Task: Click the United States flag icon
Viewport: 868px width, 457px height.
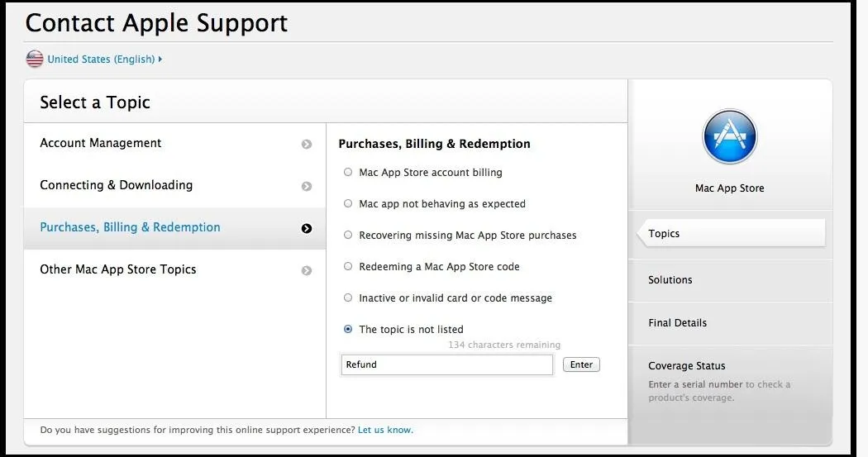Action: point(35,59)
